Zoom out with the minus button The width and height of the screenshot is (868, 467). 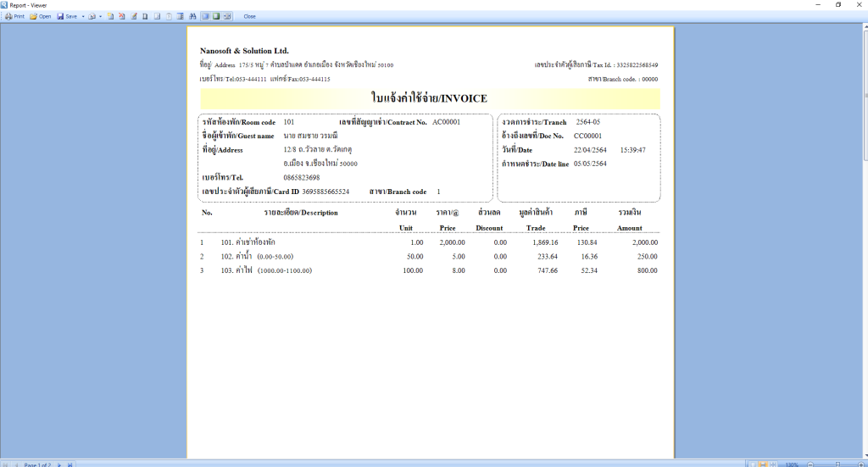810,464
